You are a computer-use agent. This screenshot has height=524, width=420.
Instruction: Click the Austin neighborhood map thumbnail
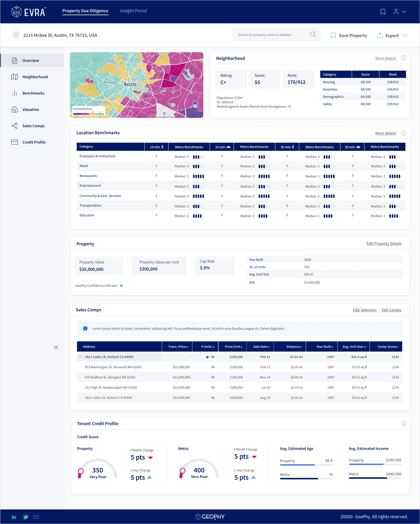point(136,85)
